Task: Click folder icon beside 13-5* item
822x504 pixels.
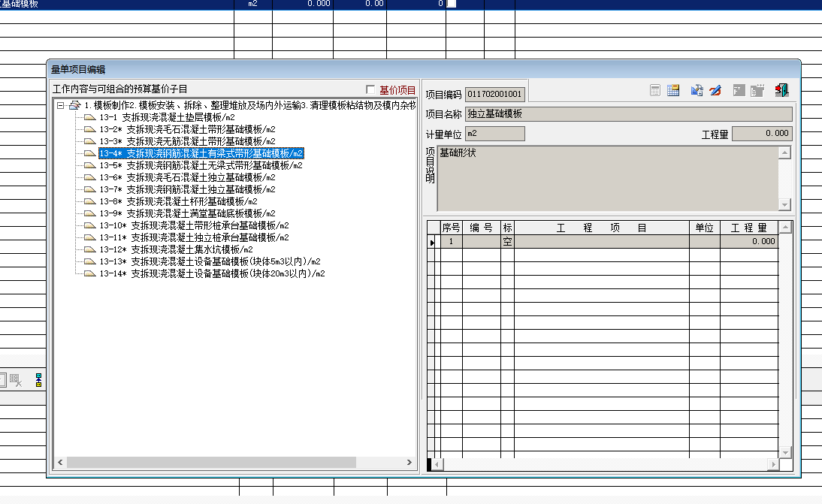Action: [x=90, y=165]
